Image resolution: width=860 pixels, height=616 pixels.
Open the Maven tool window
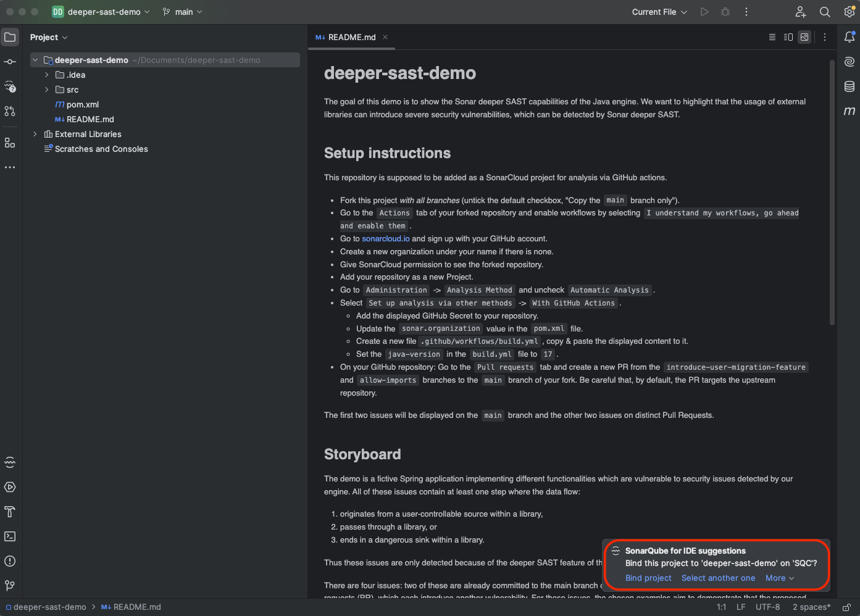(x=850, y=111)
